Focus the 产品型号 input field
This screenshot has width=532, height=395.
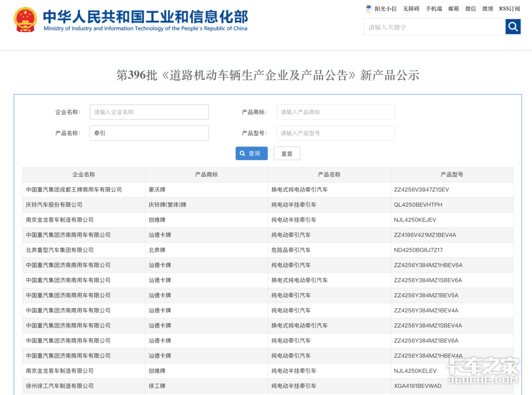336,133
